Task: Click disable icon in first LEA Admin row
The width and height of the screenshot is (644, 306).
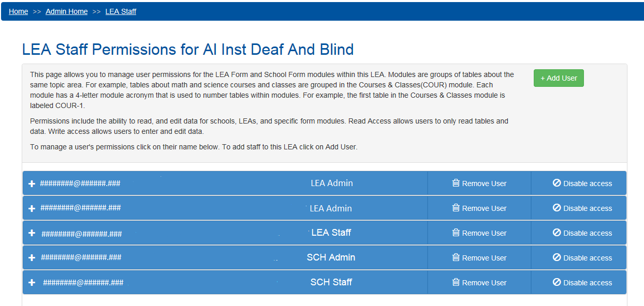Action: (557, 183)
